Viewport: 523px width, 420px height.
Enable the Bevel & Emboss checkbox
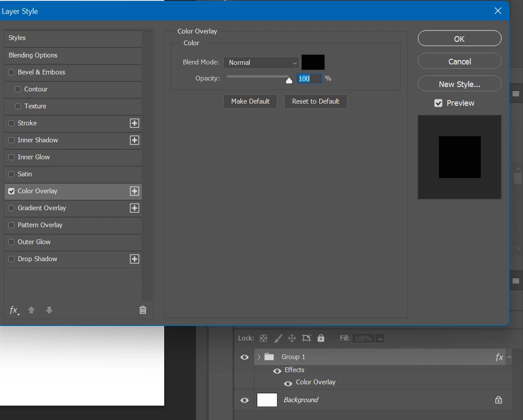12,72
